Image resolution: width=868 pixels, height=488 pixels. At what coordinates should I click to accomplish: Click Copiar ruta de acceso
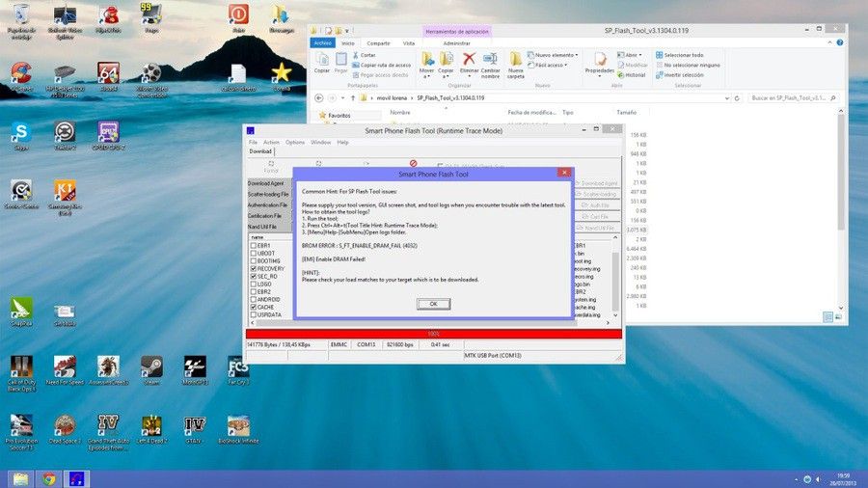(381, 66)
